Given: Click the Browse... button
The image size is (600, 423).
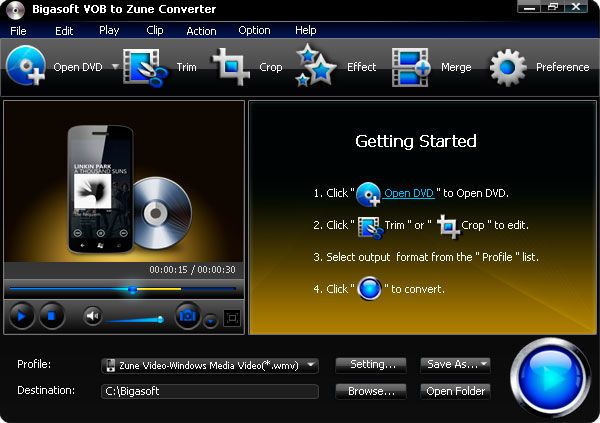Looking at the screenshot, I should tap(371, 391).
